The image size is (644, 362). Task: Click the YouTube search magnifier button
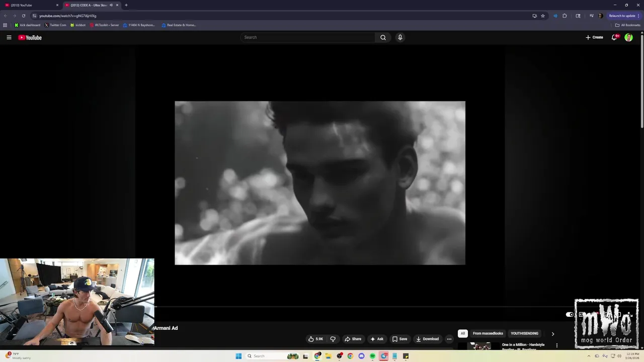(383, 37)
